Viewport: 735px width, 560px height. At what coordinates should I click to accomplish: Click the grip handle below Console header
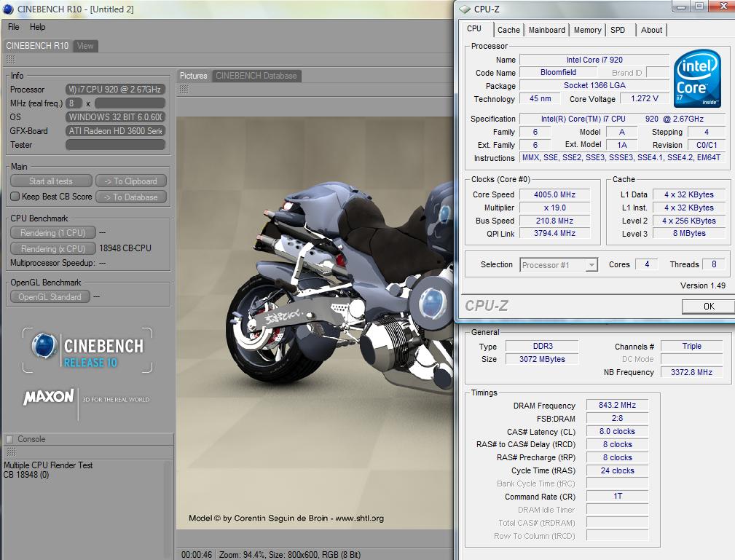click(11, 451)
